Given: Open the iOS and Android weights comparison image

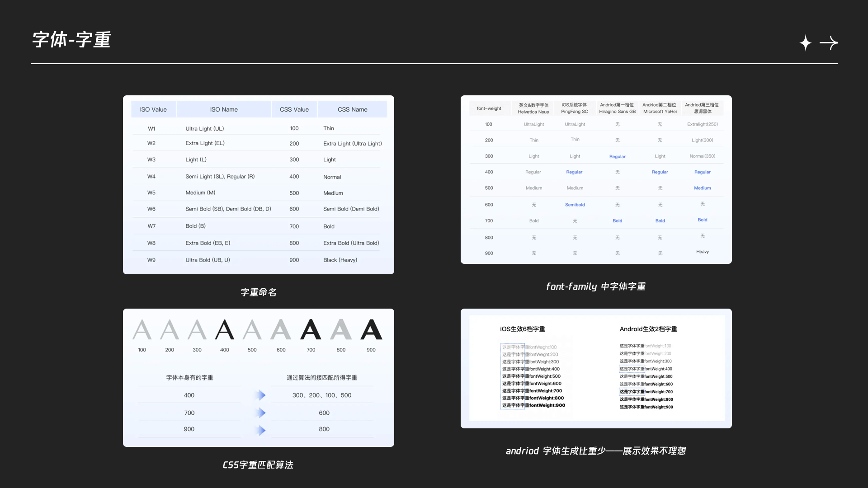Looking at the screenshot, I should [596, 368].
